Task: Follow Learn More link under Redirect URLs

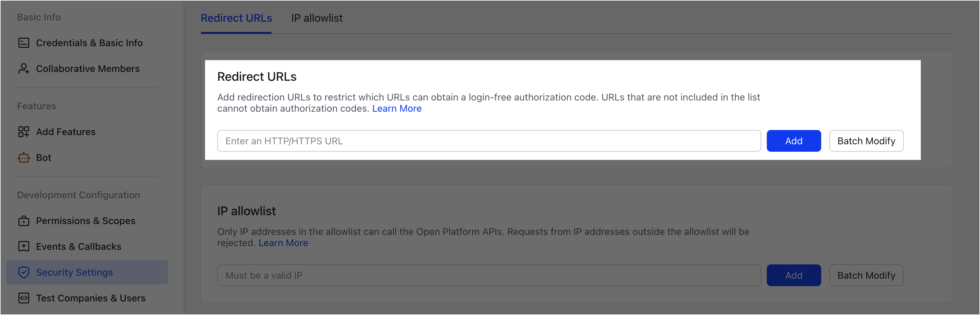Action: [396, 109]
